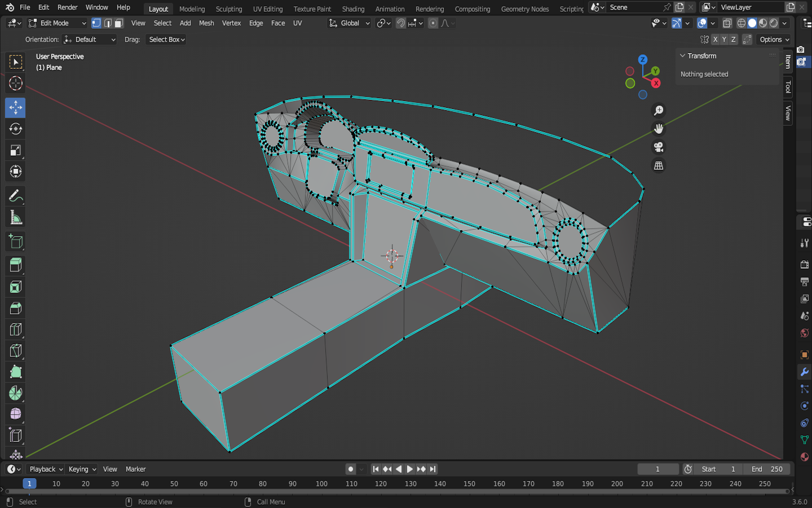
Task: Open the Orientation Default dropdown
Action: point(90,40)
